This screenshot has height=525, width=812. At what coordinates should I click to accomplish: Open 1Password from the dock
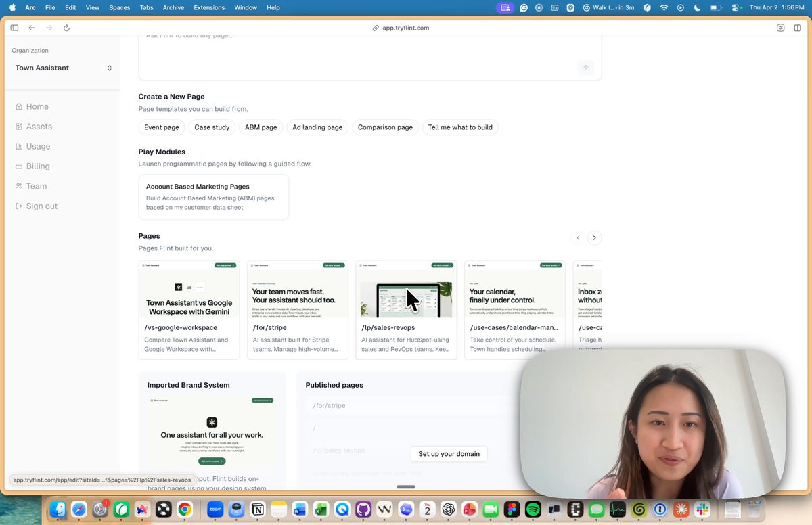coord(660,509)
